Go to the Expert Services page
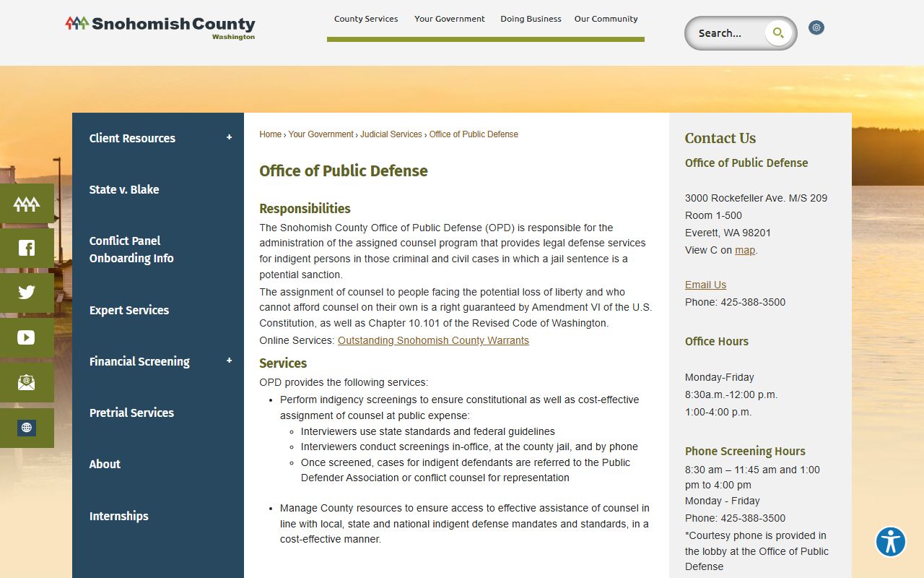Screen dimensions: 924x578 click(129, 310)
